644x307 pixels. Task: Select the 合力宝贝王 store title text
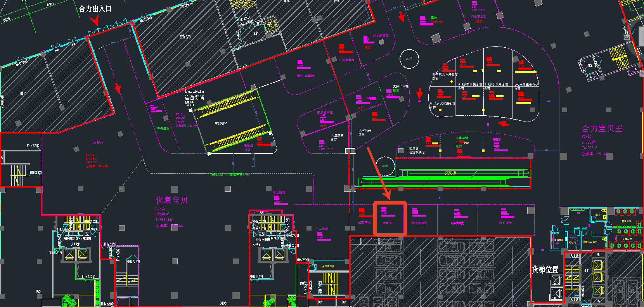tap(602, 128)
